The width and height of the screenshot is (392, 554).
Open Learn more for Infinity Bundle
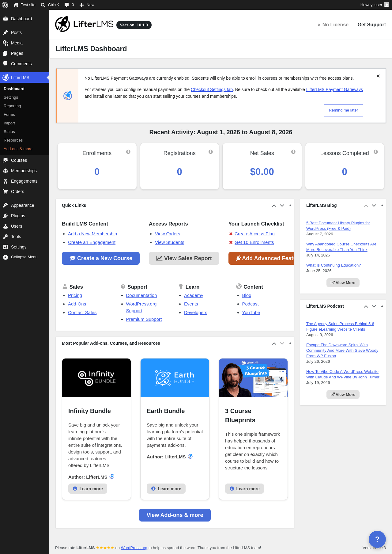[x=88, y=489]
